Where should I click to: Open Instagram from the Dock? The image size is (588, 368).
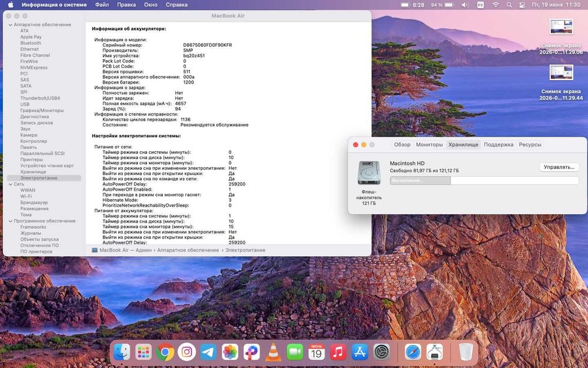pyautogui.click(x=187, y=352)
